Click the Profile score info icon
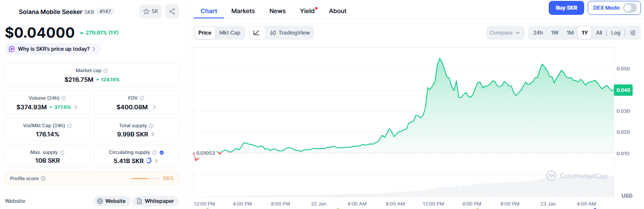644x209 pixels. point(43,178)
